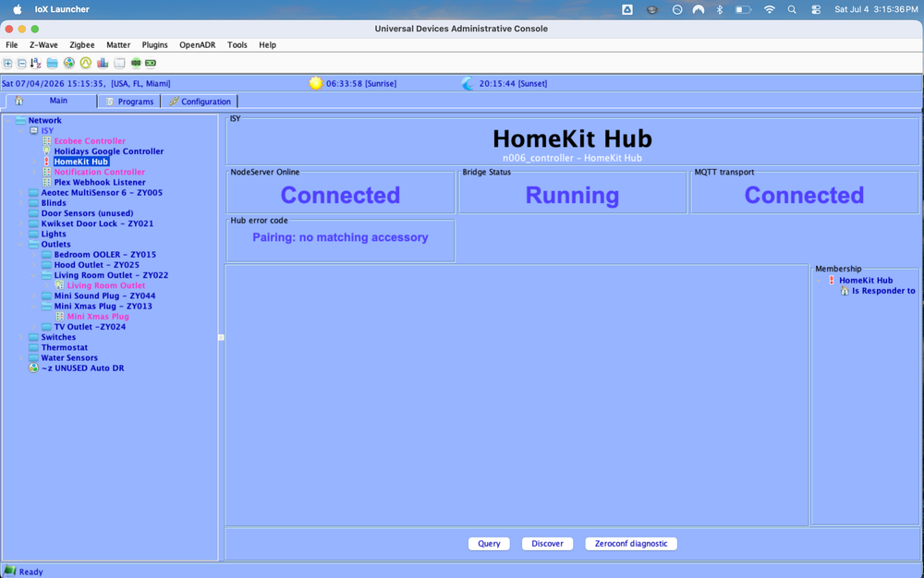Screen dimensions: 924x578
Task: Collapse the Network root tree node
Action: pyautogui.click(x=8, y=121)
